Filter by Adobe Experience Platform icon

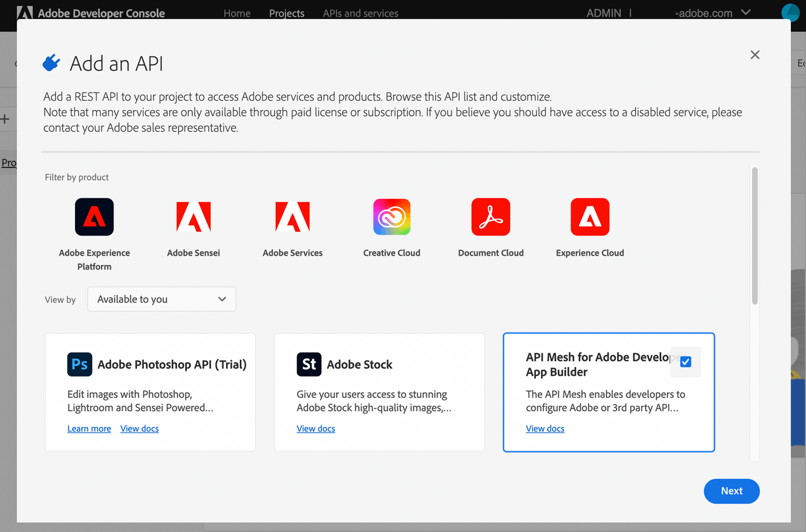click(94, 217)
